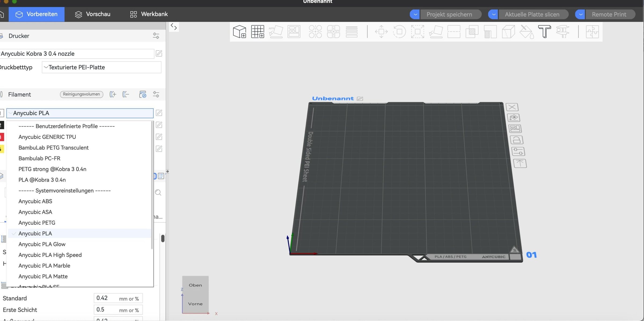Select the Text shape tool
The image size is (644, 321).
544,32
